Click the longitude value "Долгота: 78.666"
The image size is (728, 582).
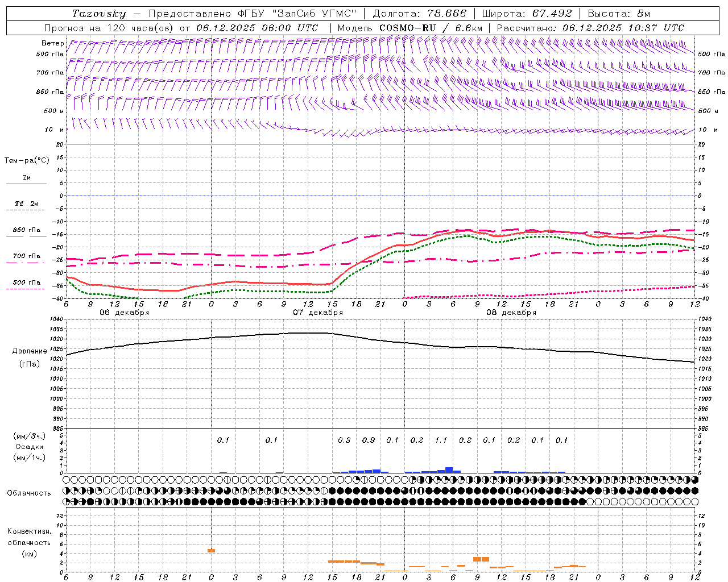tap(420, 14)
